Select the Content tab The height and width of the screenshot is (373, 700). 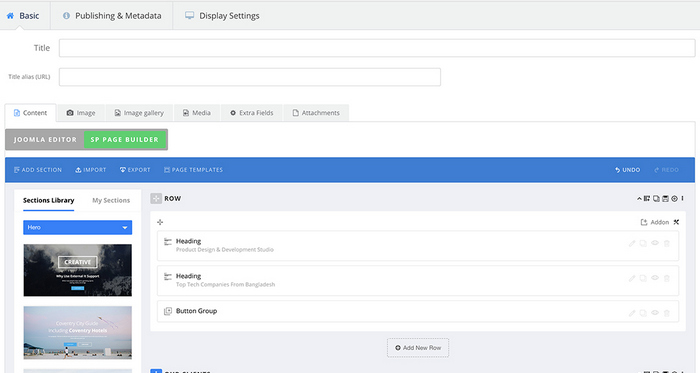30,113
